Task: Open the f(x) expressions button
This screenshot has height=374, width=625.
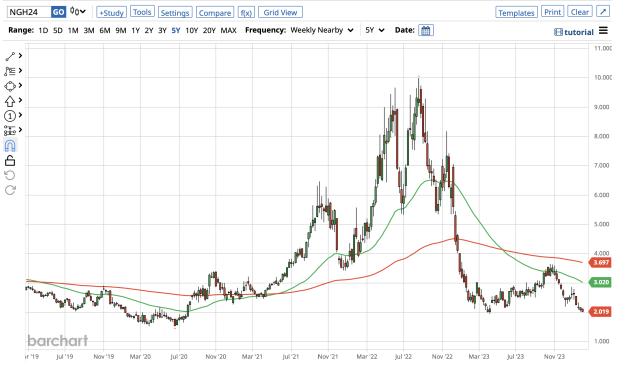Action: click(246, 12)
